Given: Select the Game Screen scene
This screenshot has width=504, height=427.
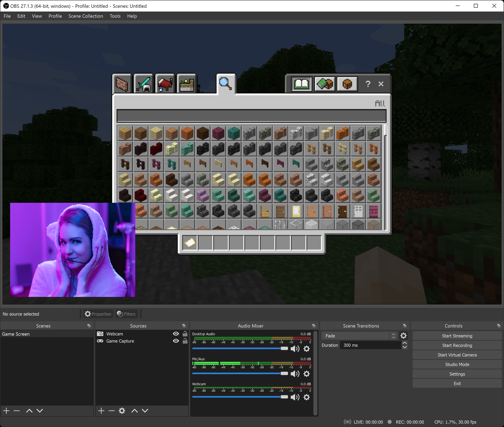Looking at the screenshot, I should [16, 334].
